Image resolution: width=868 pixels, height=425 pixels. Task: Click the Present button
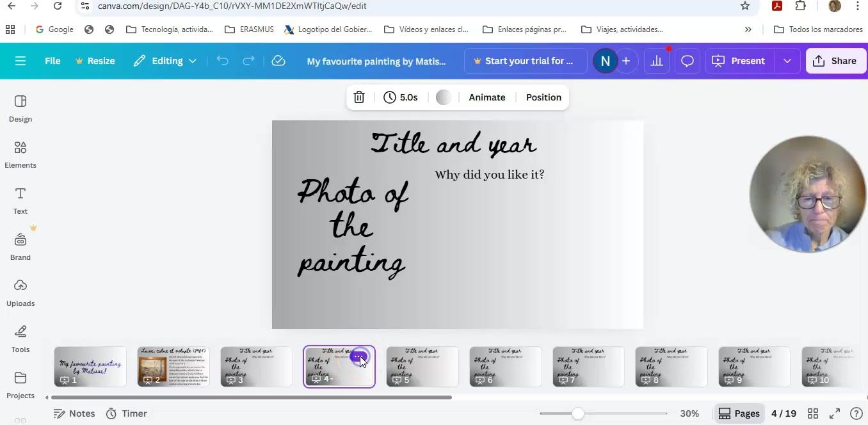(739, 61)
